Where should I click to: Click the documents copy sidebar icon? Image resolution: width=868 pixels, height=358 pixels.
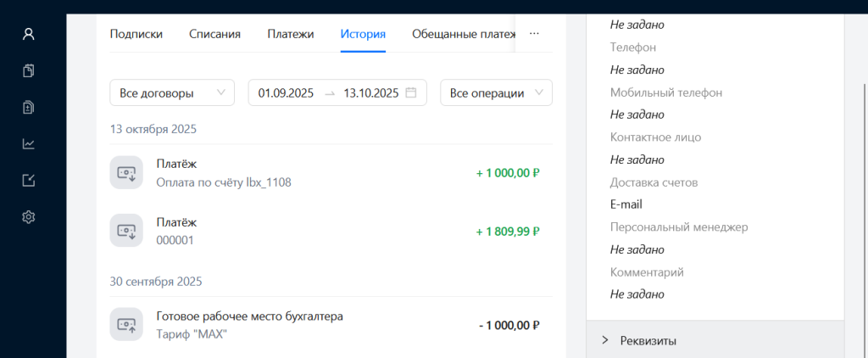(29, 71)
